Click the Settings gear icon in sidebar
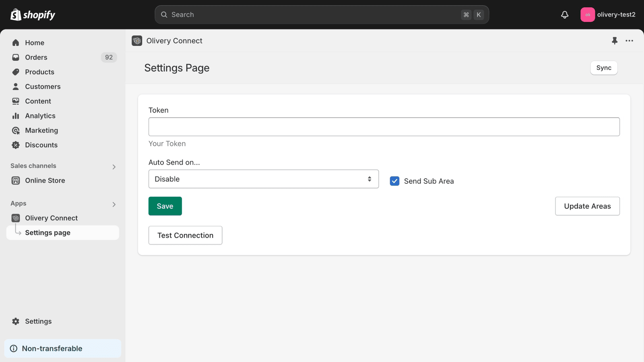This screenshot has height=362, width=644. [x=16, y=321]
